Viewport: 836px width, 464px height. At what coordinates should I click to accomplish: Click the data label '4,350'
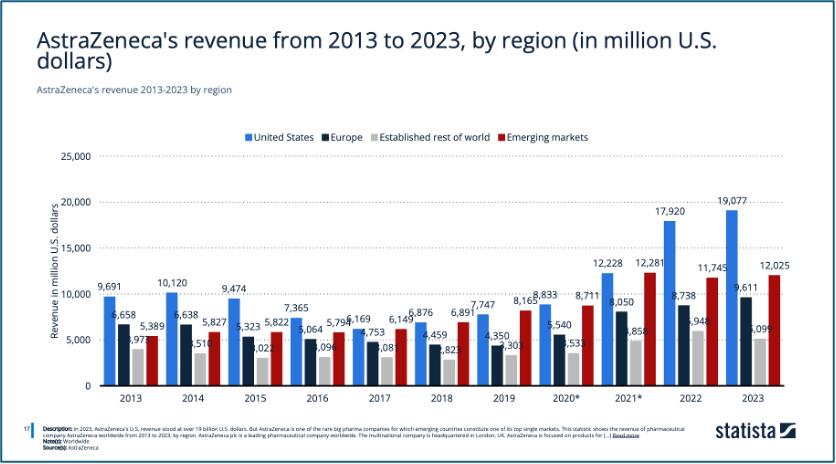coord(497,336)
